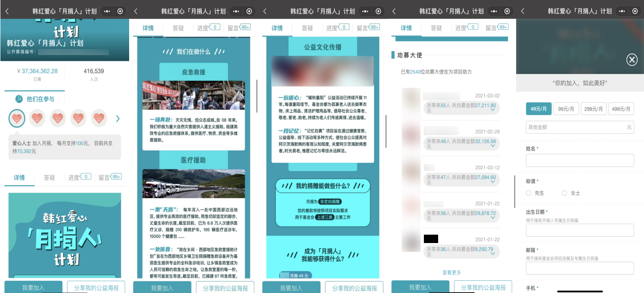Screen dimensions: 644x293
Task: Select the third heart avatar in 他们在参与
Action: 58,118
